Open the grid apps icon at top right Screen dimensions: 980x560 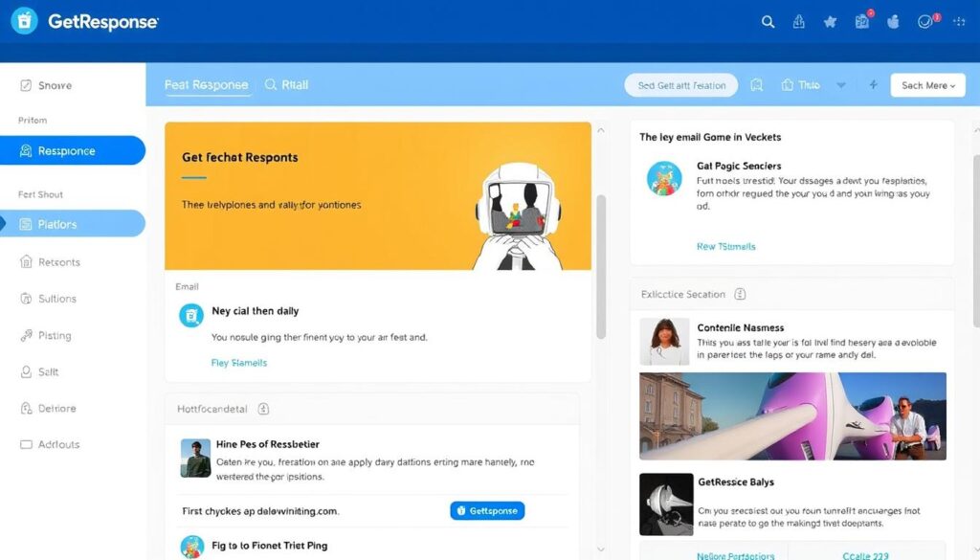tap(959, 22)
